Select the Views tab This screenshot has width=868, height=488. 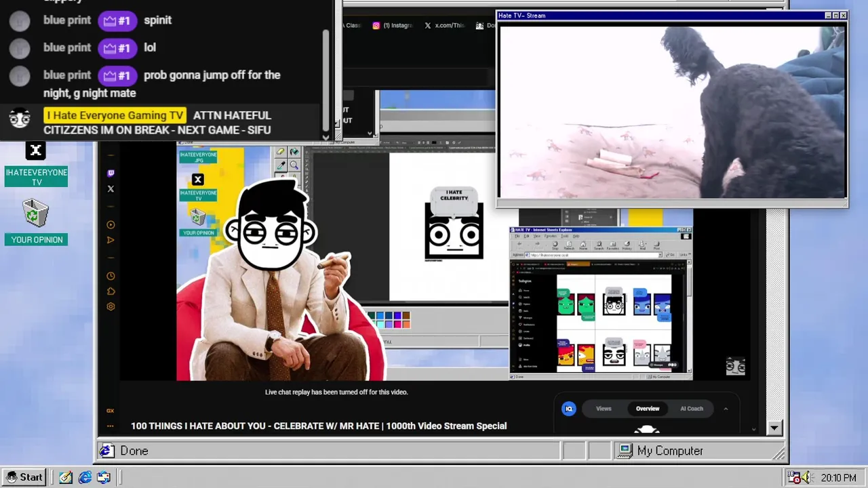(x=604, y=409)
